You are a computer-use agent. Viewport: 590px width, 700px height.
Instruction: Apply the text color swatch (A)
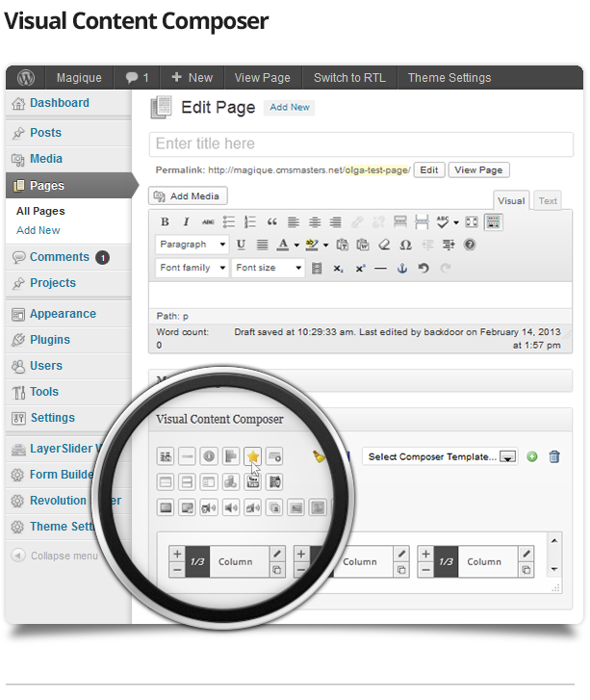[x=283, y=245]
